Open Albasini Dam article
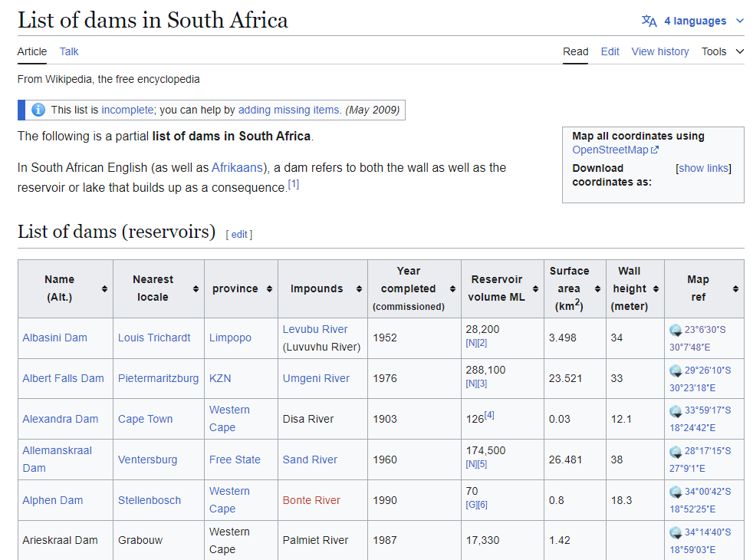This screenshot has width=753, height=560. tap(54, 338)
